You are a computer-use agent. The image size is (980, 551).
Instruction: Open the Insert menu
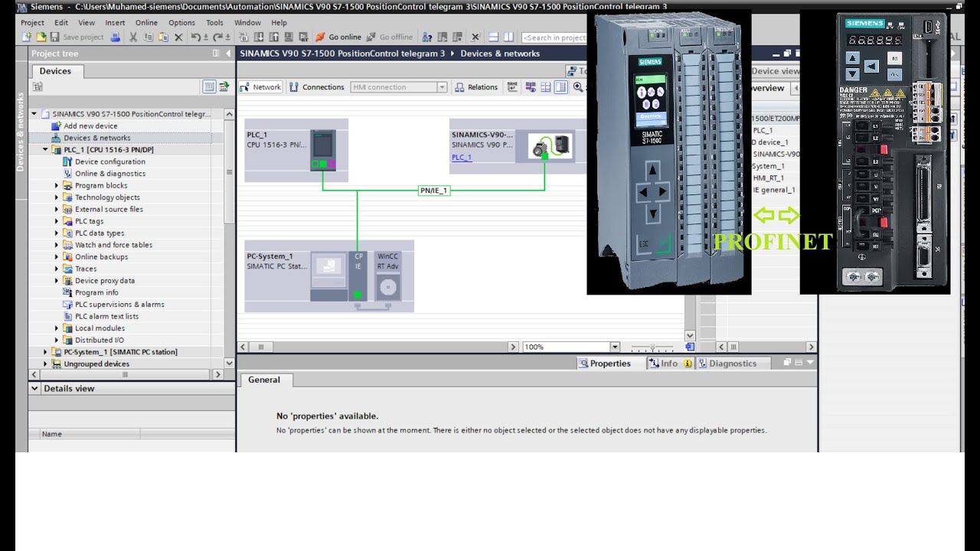click(x=115, y=23)
